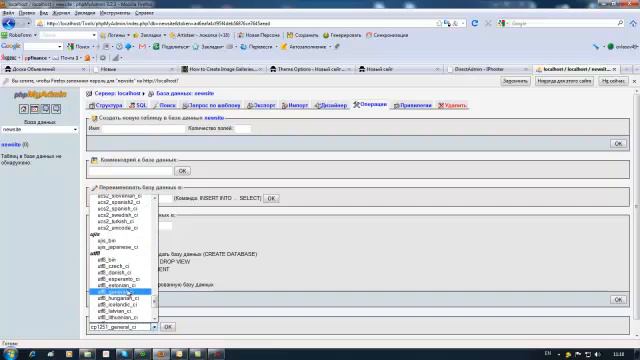The height and width of the screenshot is (360, 640).
Task: Click Запомнить password button
Action: click(515, 81)
